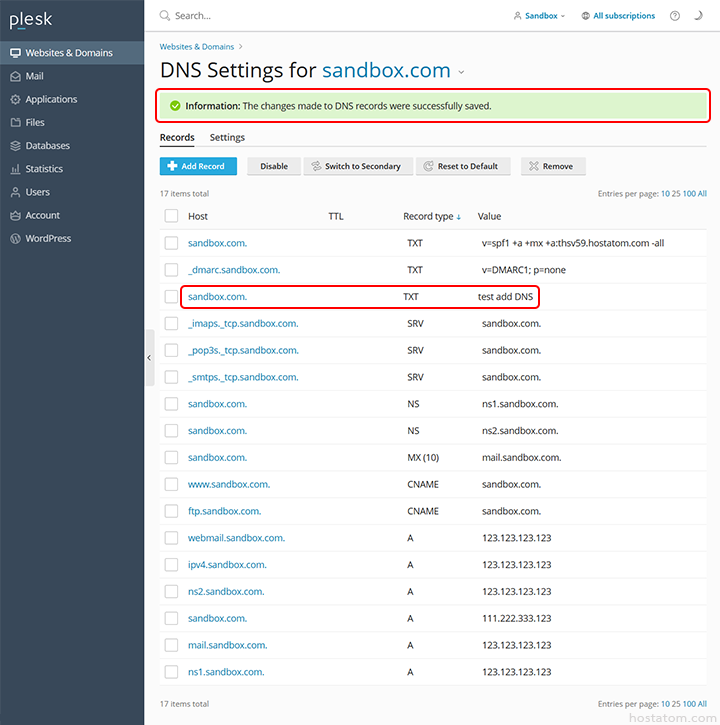
Task: Click the Files folder icon in the sidebar
Action: pyautogui.click(x=15, y=123)
